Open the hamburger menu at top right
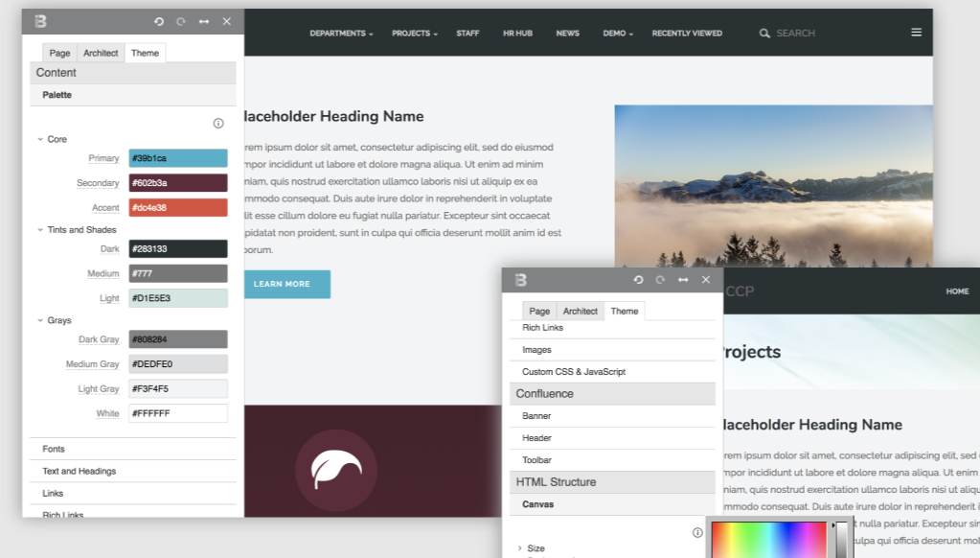Screen dimensions: 980x558 [x=916, y=31]
